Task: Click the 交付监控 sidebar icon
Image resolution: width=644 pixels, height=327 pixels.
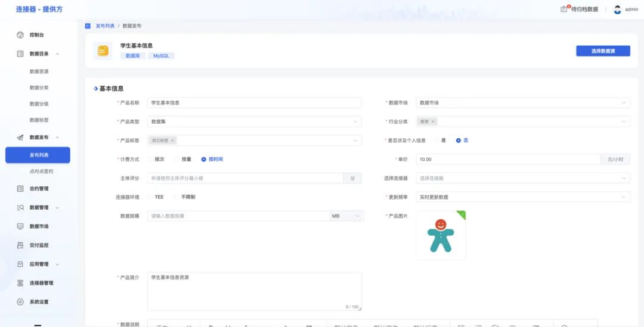Action: [x=20, y=245]
